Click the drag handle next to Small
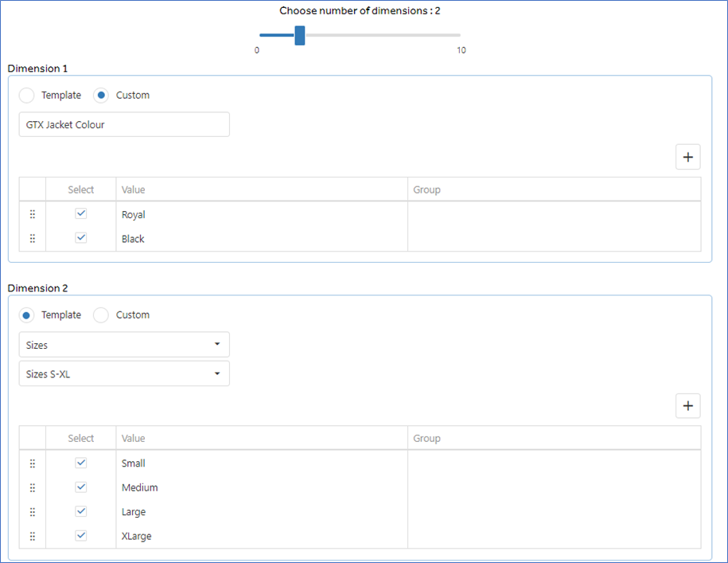Viewport: 728px width, 563px height. coord(33,463)
